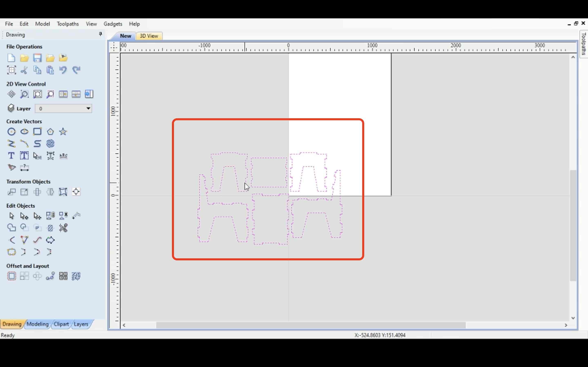588x367 pixels.
Task: Click the Offset Selected Vectors icon
Action: [x=11, y=276]
